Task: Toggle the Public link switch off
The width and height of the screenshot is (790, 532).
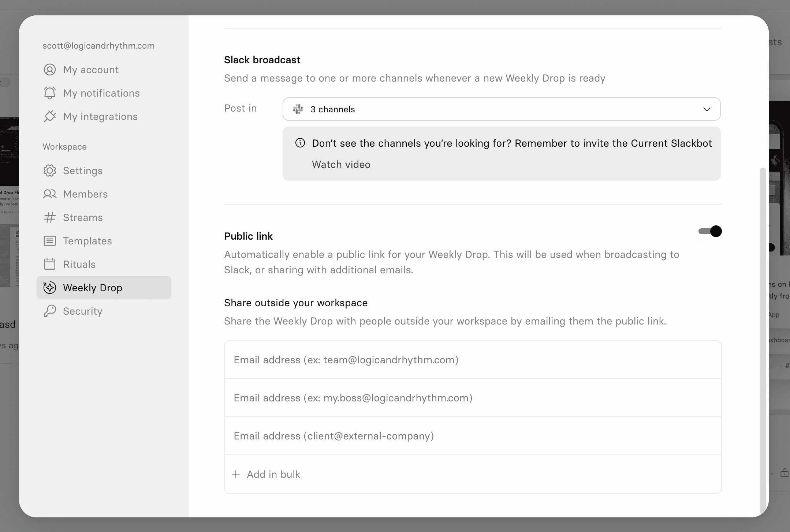Action: coord(710,231)
